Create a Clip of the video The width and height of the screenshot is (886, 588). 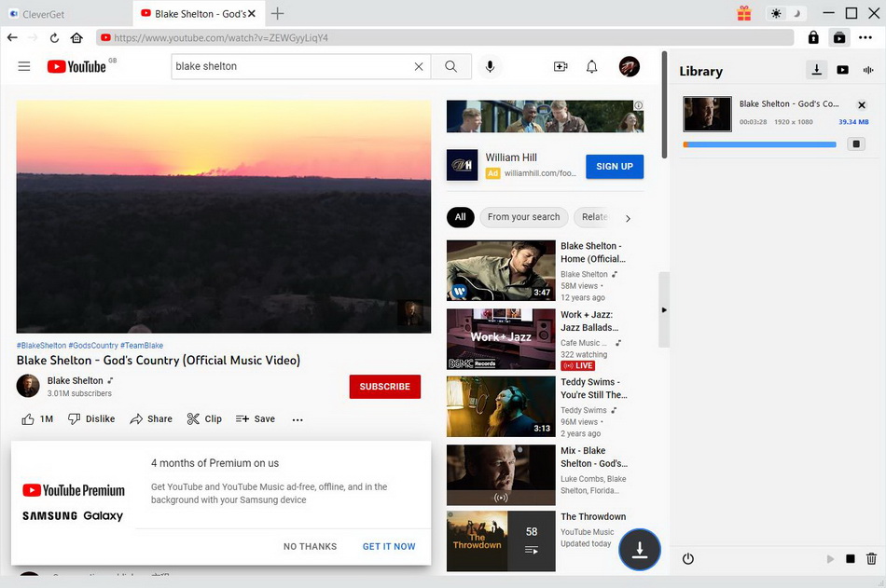pos(204,419)
